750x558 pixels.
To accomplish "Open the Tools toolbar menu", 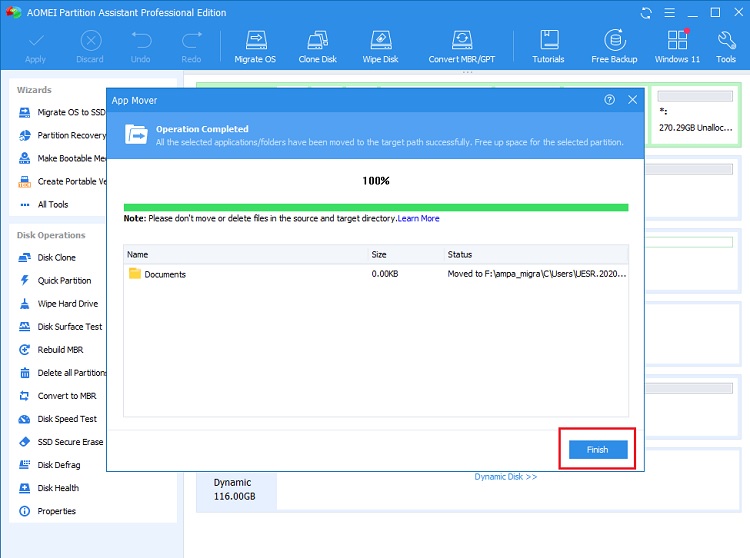I will pos(726,47).
